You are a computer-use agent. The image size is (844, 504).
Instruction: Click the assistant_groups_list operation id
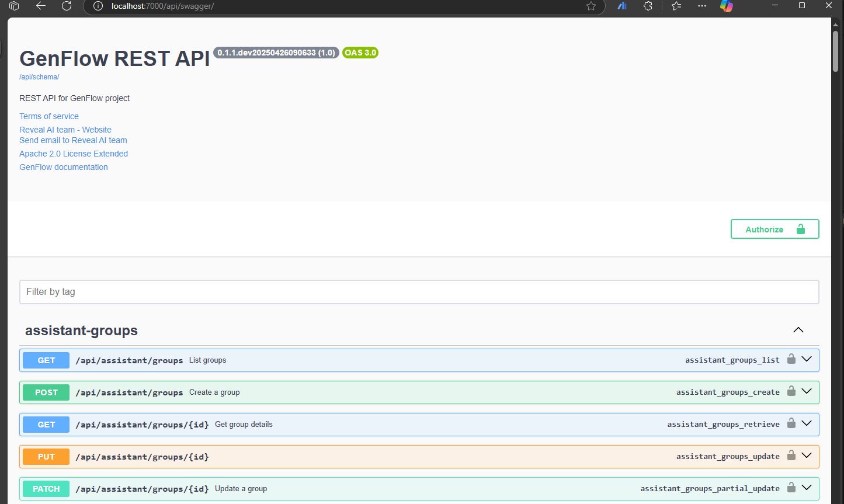click(x=732, y=360)
